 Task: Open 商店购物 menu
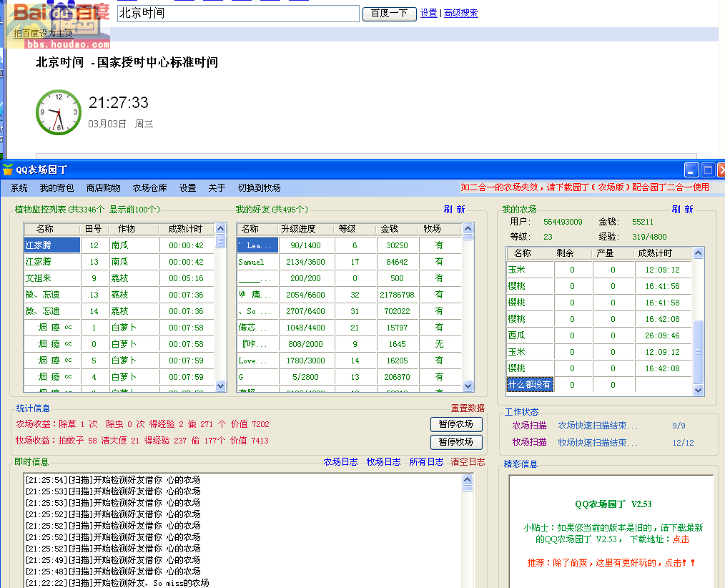coord(103,188)
